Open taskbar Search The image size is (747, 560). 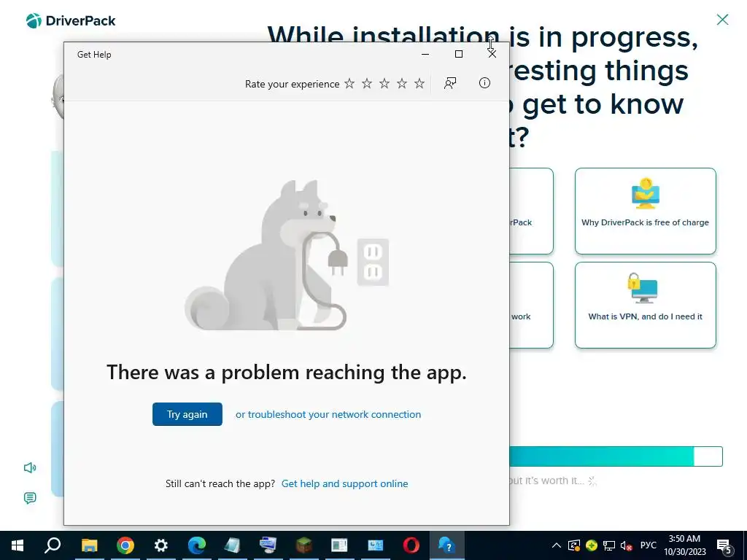tap(53, 545)
